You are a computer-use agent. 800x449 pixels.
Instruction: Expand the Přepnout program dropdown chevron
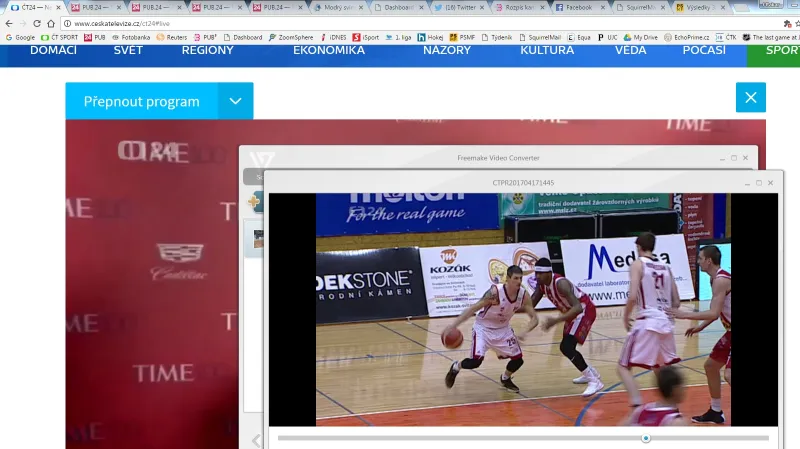pos(235,101)
